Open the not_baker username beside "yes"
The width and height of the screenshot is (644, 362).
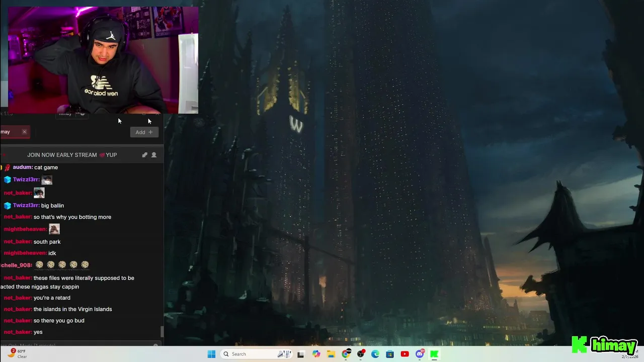[18, 332]
